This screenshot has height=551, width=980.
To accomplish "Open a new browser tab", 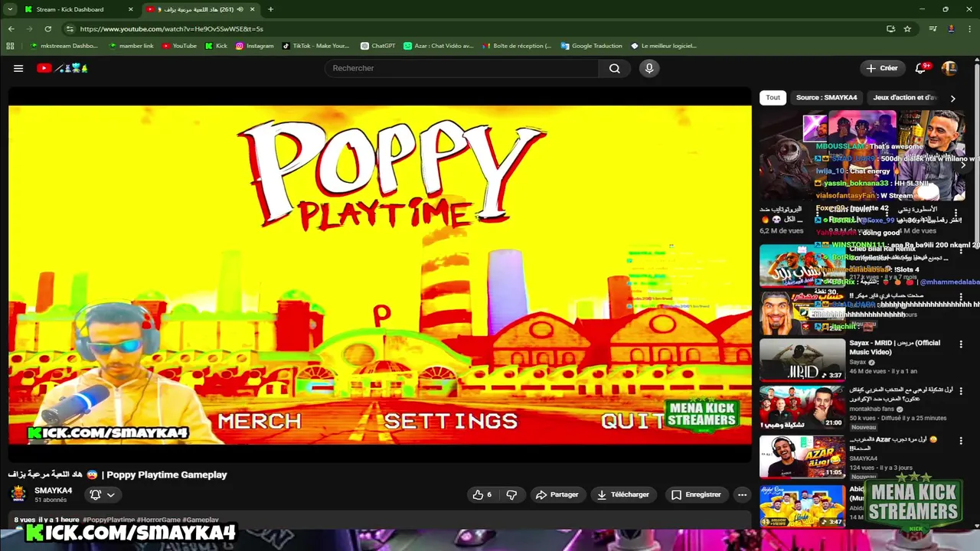I will tap(270, 9).
